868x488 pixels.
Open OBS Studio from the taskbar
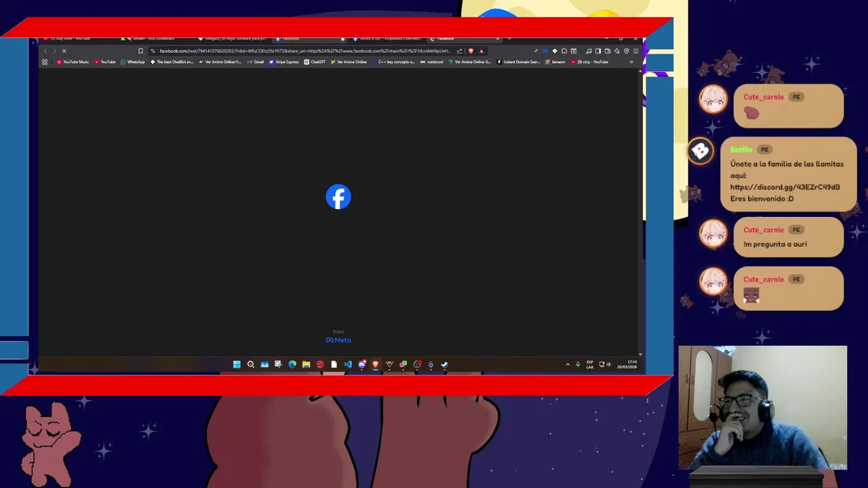point(417,365)
